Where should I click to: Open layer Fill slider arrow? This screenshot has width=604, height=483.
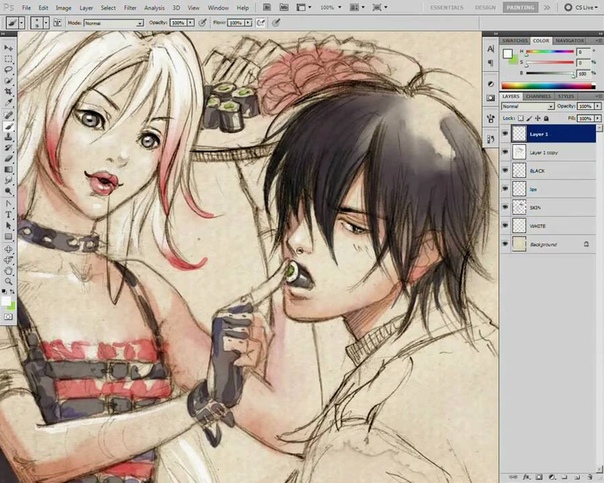pos(598,118)
